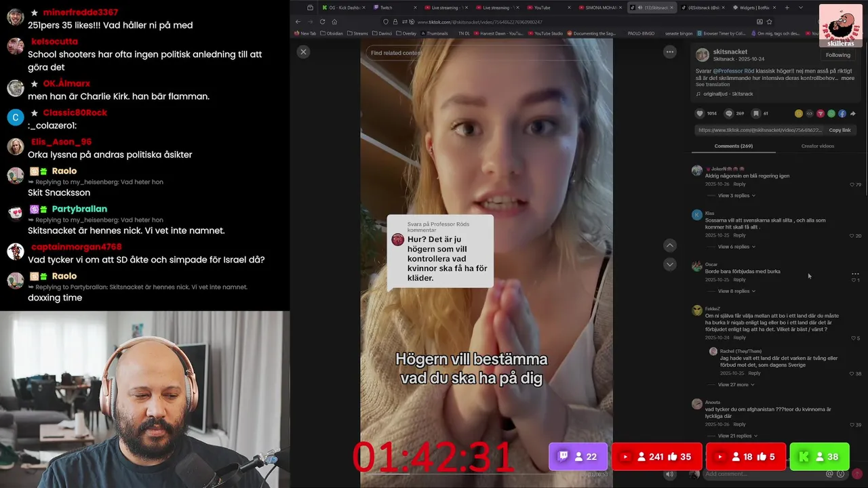868x488 pixels.
Task: Switch to the YouTube browser tab
Action: (x=550, y=7)
